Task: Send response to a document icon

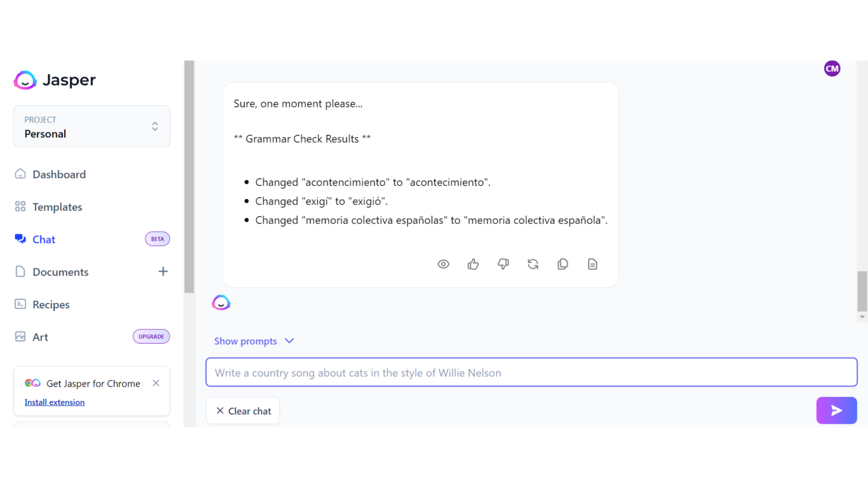Action: 593,264
